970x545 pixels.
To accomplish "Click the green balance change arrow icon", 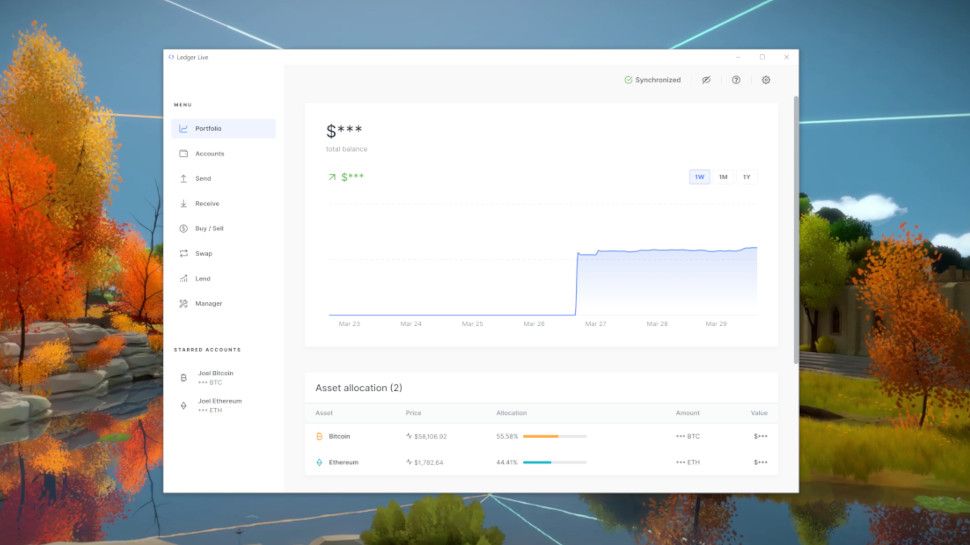I will [332, 177].
